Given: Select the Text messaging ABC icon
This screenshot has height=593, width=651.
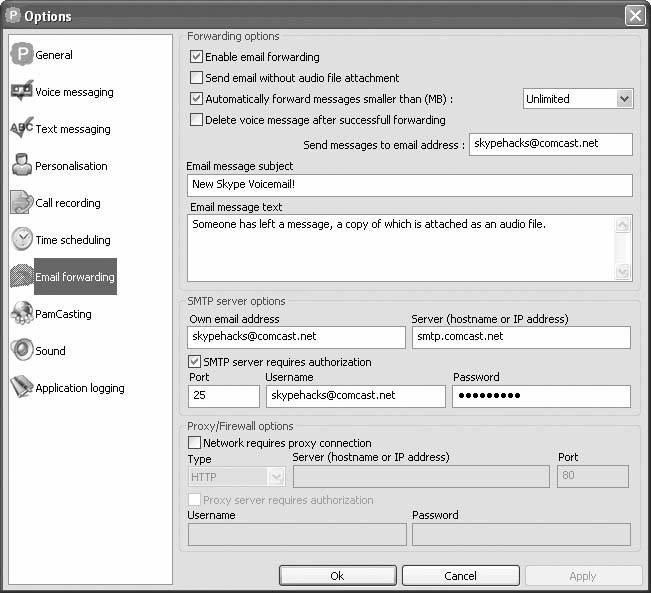Looking at the screenshot, I should [21, 129].
